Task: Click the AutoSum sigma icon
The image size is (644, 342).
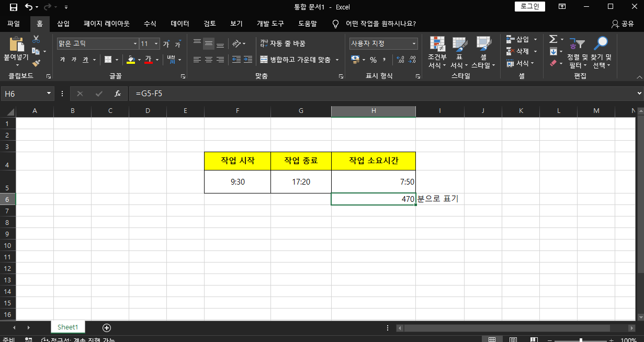Action: [x=553, y=39]
